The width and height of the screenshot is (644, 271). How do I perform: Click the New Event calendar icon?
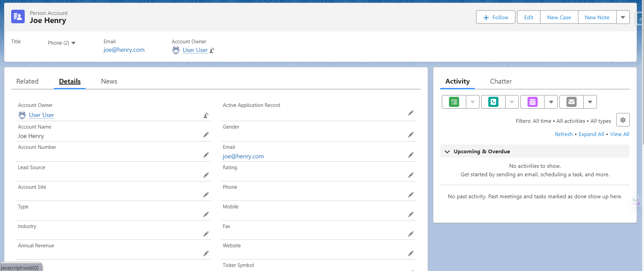tap(532, 102)
